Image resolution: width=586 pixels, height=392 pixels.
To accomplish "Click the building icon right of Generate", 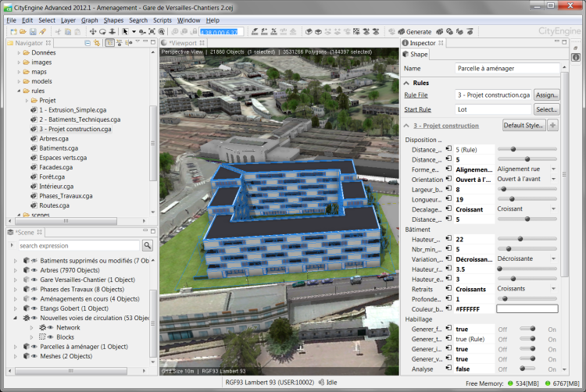I will pyautogui.click(x=440, y=32).
